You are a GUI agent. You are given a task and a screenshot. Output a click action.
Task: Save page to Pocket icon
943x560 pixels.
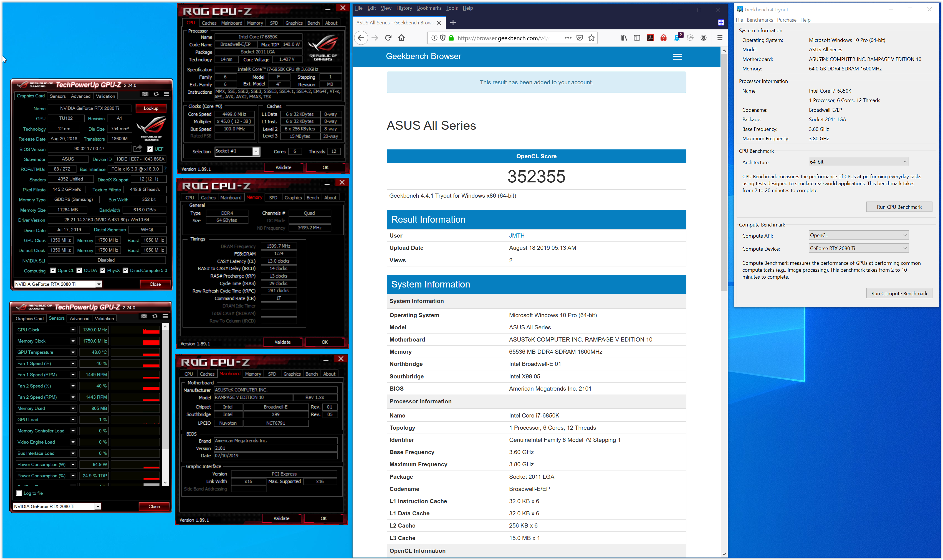580,38
